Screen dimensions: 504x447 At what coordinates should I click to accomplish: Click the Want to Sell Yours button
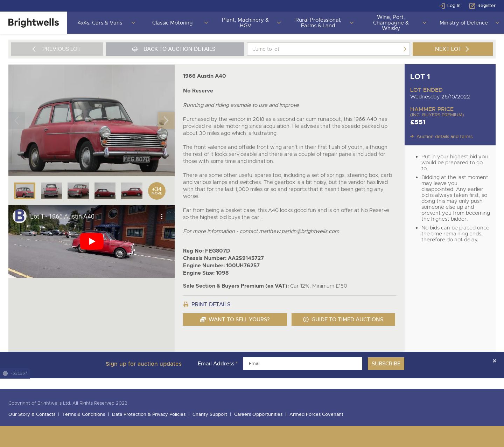click(x=235, y=319)
